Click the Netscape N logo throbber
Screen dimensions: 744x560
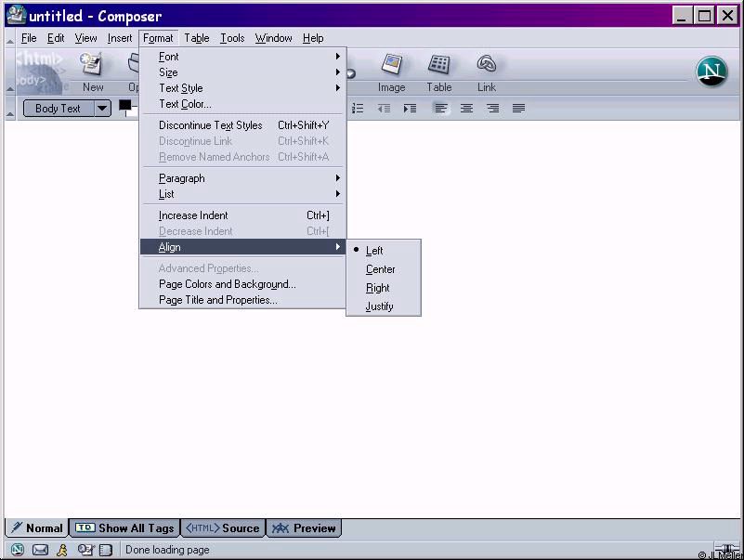pyautogui.click(x=711, y=72)
